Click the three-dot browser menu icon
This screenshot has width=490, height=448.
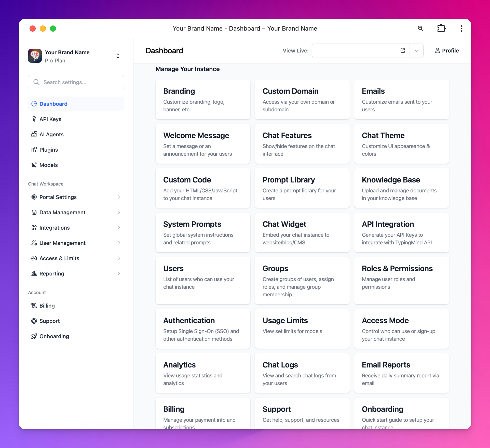[461, 29]
